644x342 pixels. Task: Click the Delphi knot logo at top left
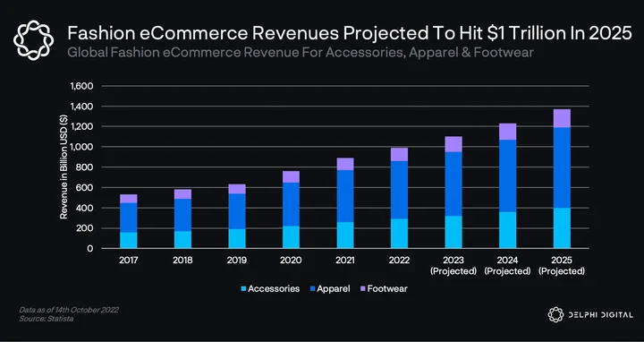[x=33, y=40]
